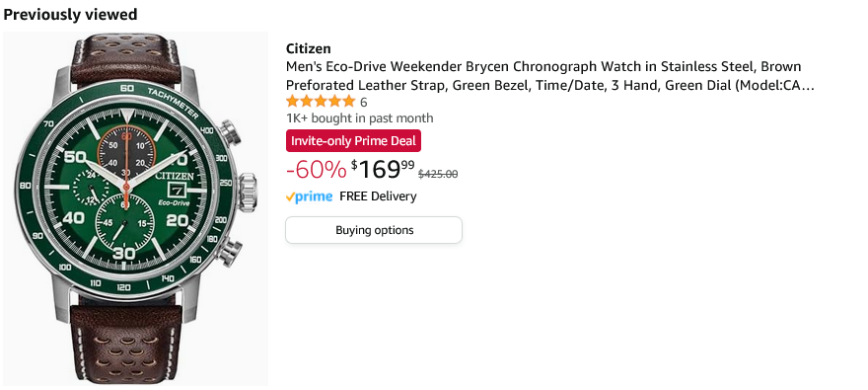868x390 pixels.
Task: Click the Buying options button
Action: click(374, 230)
